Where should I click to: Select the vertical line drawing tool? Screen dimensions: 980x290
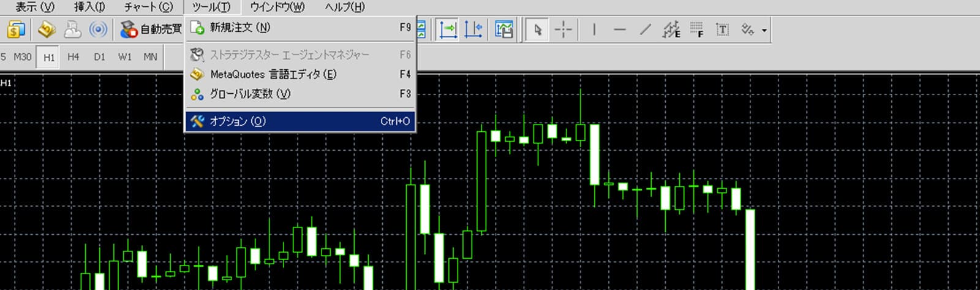pos(594,29)
